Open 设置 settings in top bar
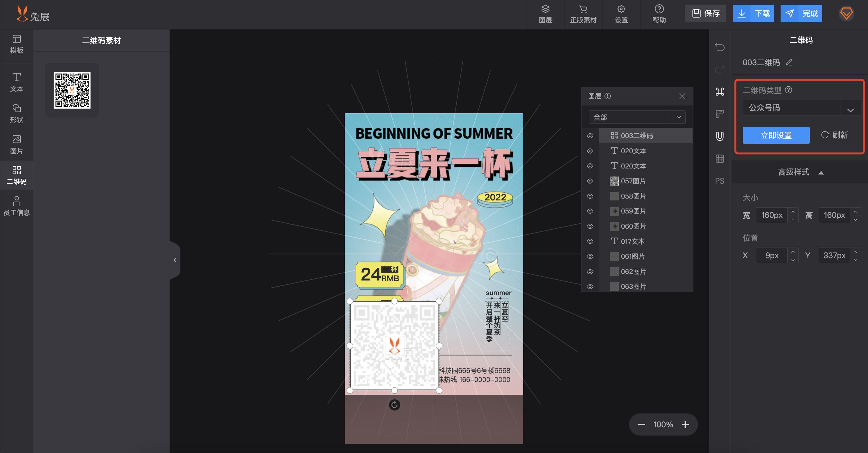This screenshot has width=868, height=453. point(621,14)
